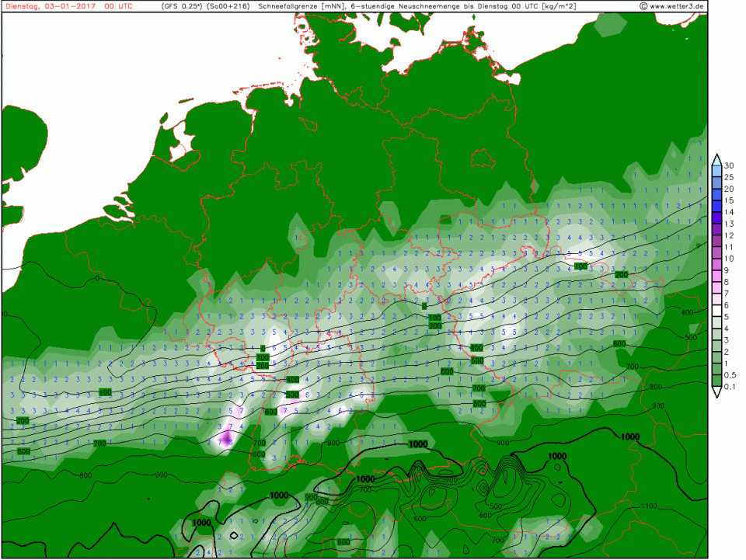The image size is (746, 560).
Task: Click the purple snowfall maximum spot on map
Action: [x=227, y=440]
